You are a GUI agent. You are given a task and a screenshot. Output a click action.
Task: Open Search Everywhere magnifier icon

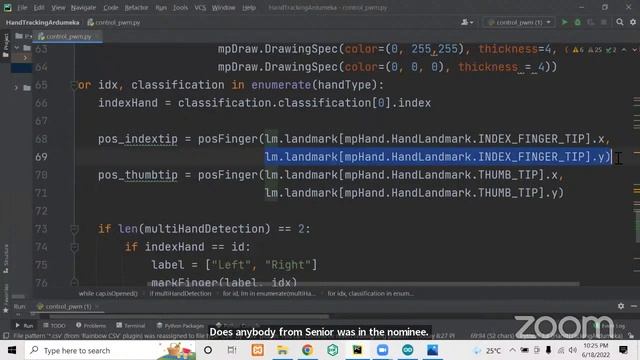pos(620,22)
